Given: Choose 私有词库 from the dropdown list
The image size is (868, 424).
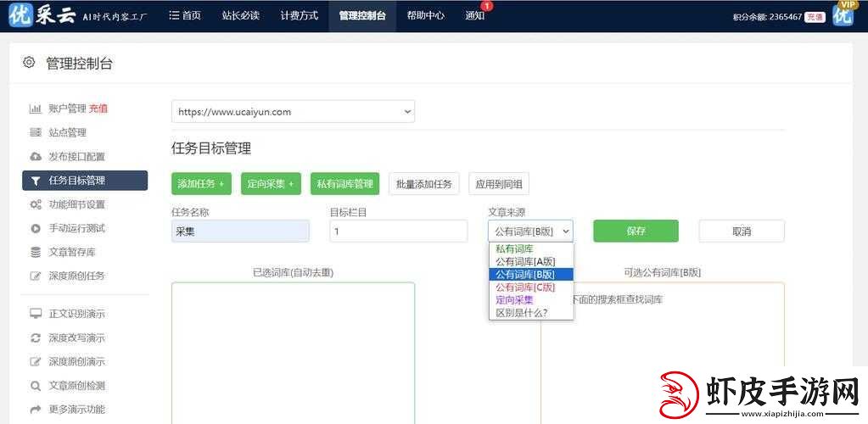Looking at the screenshot, I should pos(531,249).
